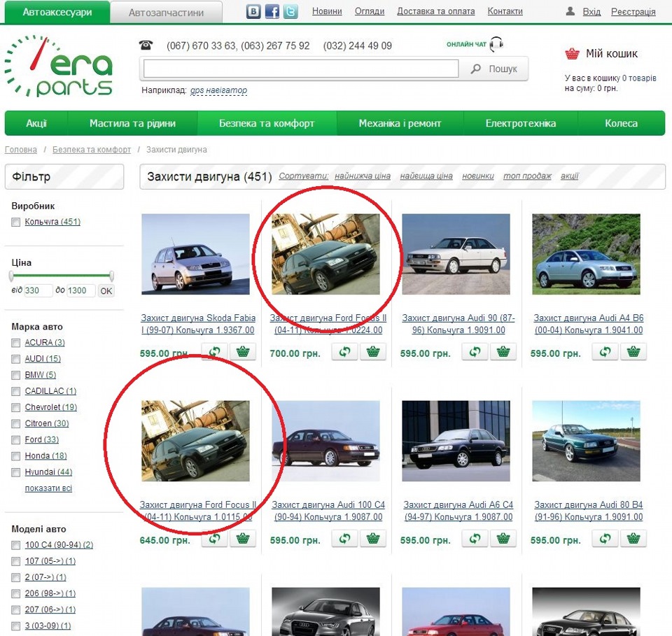Screen dimensions: 672x636
Task: Compare the Audi 90 engine guard
Action: [x=475, y=352]
